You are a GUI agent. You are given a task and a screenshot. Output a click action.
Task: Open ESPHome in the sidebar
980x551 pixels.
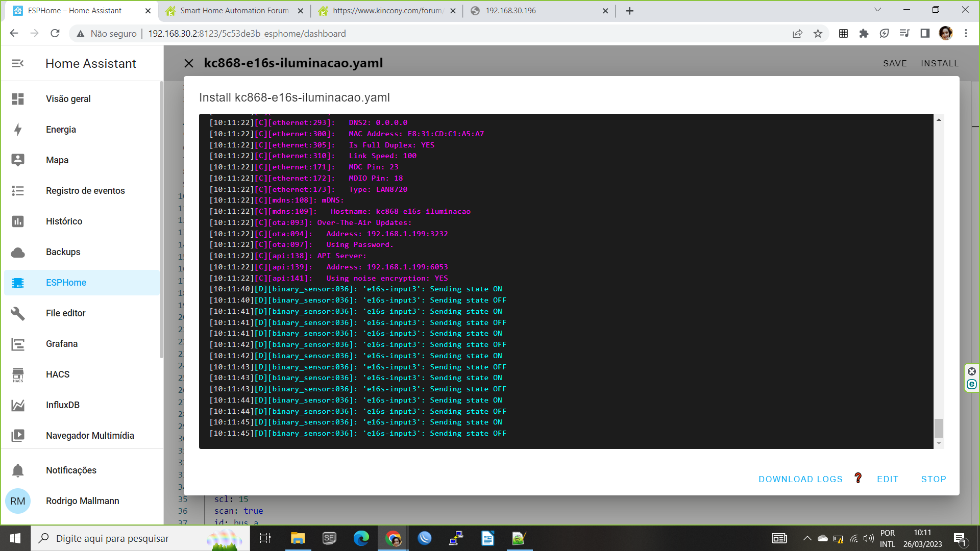click(x=66, y=283)
